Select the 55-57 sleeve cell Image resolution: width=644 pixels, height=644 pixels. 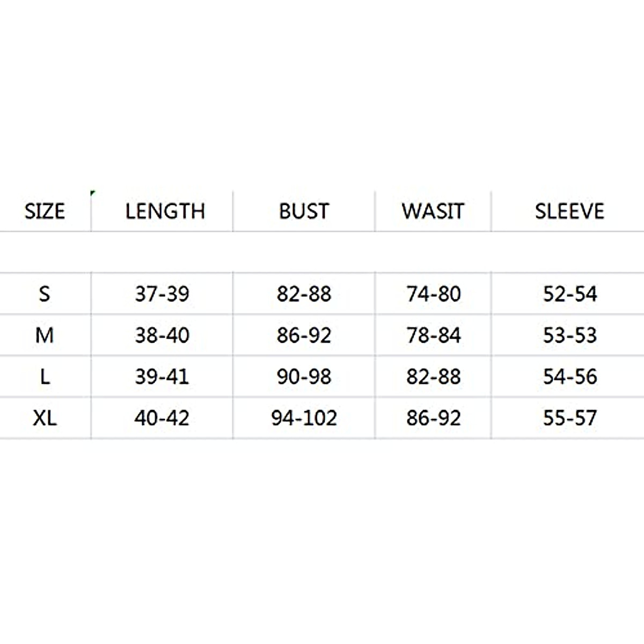(569, 418)
